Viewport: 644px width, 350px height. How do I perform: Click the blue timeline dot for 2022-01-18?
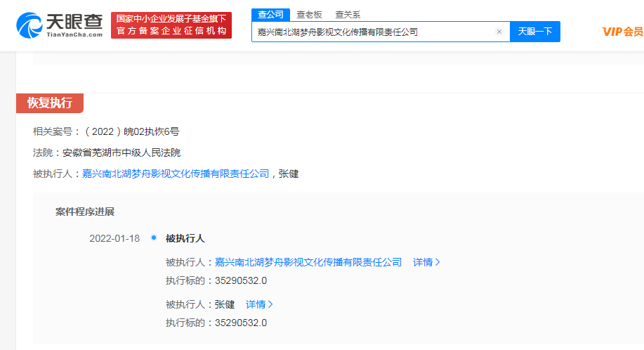pyautogui.click(x=154, y=238)
